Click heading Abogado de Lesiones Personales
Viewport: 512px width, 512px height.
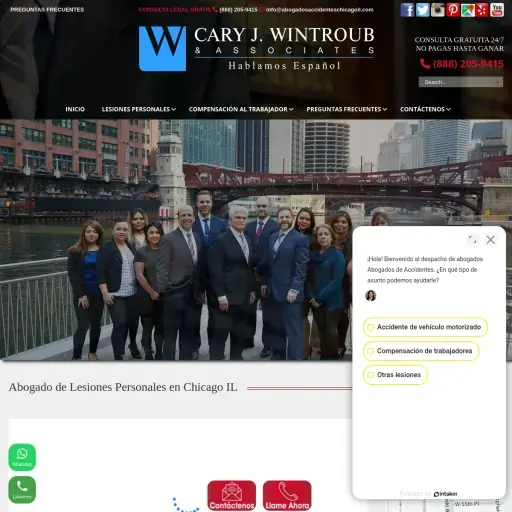123,387
